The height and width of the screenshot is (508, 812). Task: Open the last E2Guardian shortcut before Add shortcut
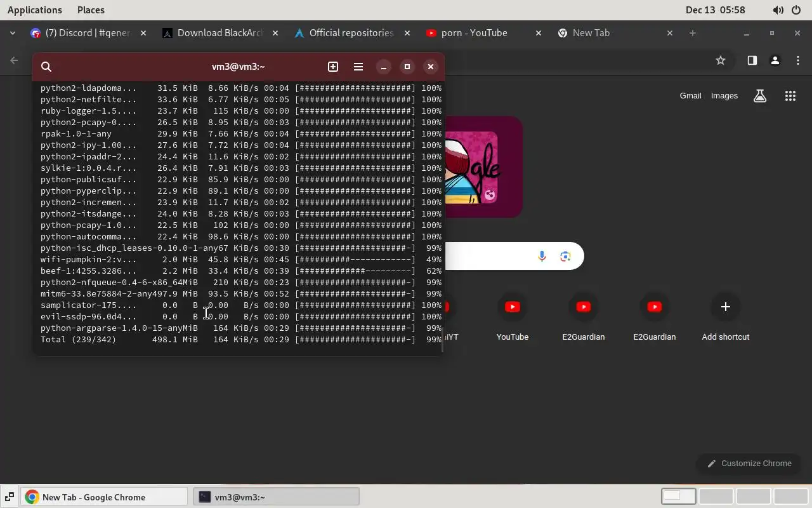point(655,317)
